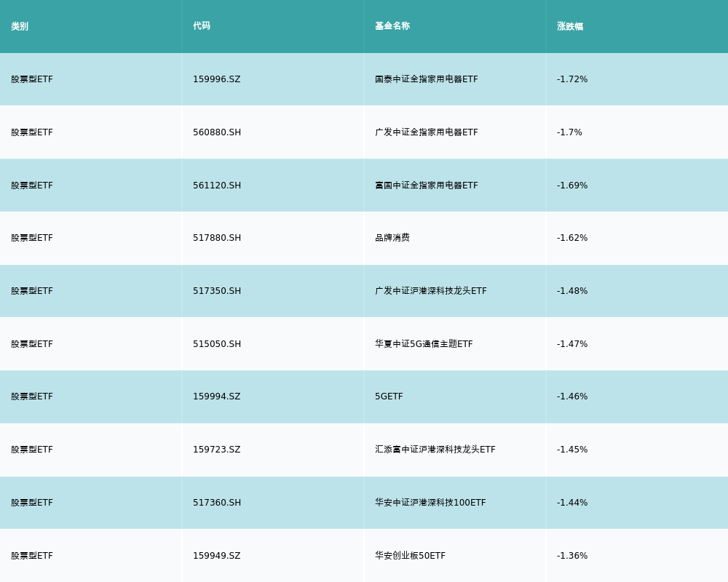728x582 pixels.
Task: Click fund name 华安创业板50ETF
Action: click(410, 556)
